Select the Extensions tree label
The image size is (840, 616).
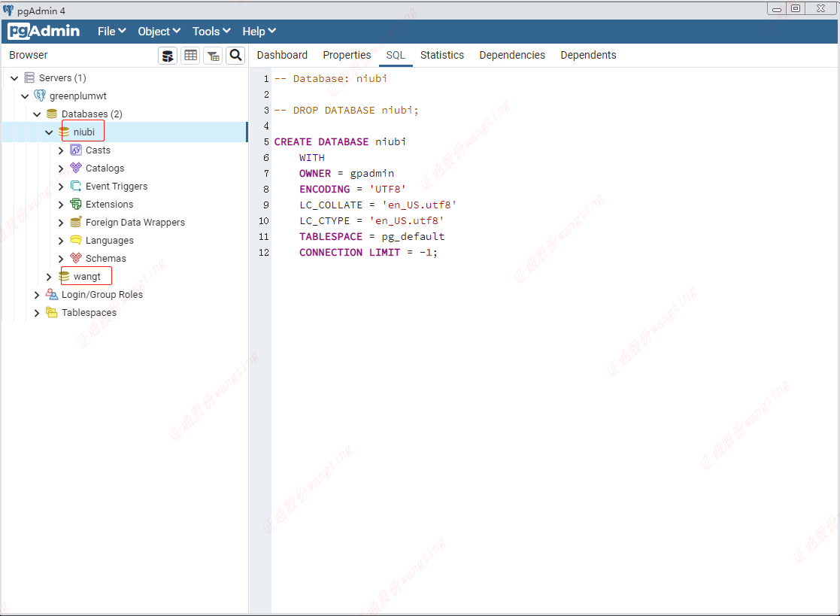coord(109,204)
